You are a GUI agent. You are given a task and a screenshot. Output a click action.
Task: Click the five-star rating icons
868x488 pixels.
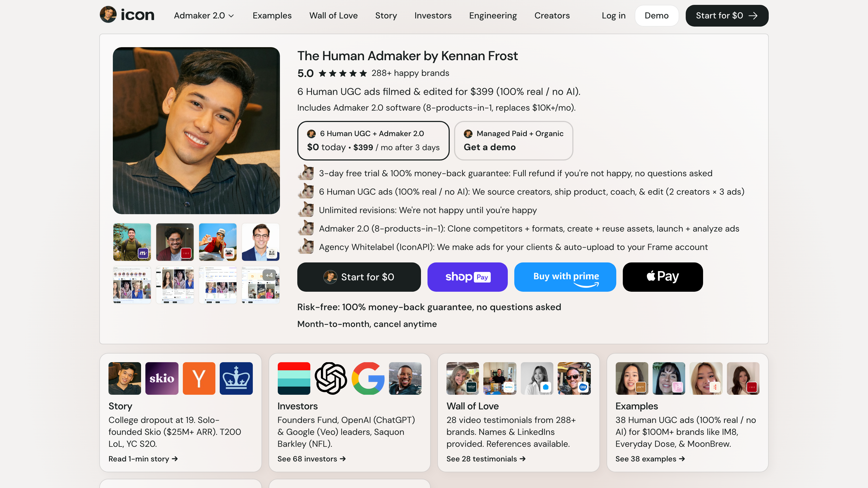[x=343, y=73]
